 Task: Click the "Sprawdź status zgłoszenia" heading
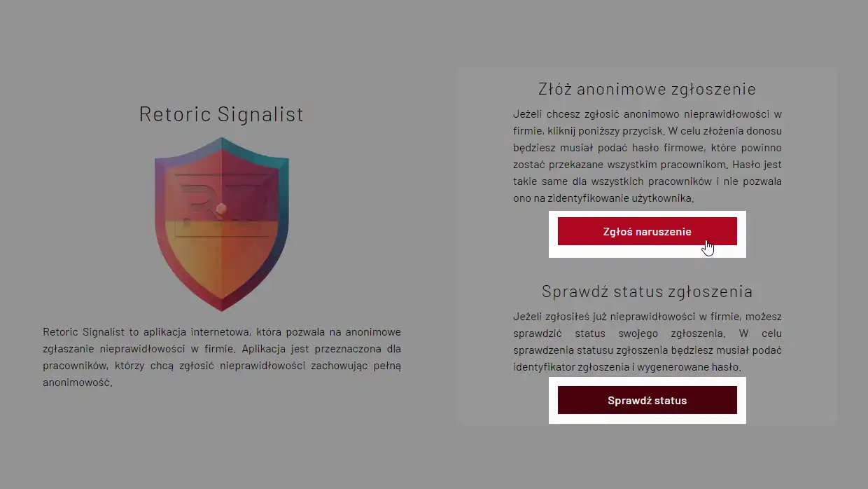click(647, 291)
